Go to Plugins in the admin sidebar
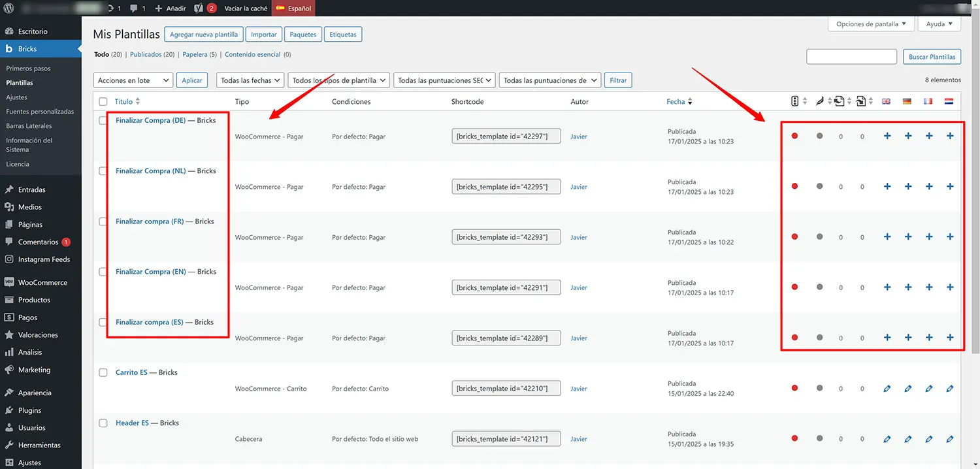The image size is (980, 469). click(x=29, y=410)
